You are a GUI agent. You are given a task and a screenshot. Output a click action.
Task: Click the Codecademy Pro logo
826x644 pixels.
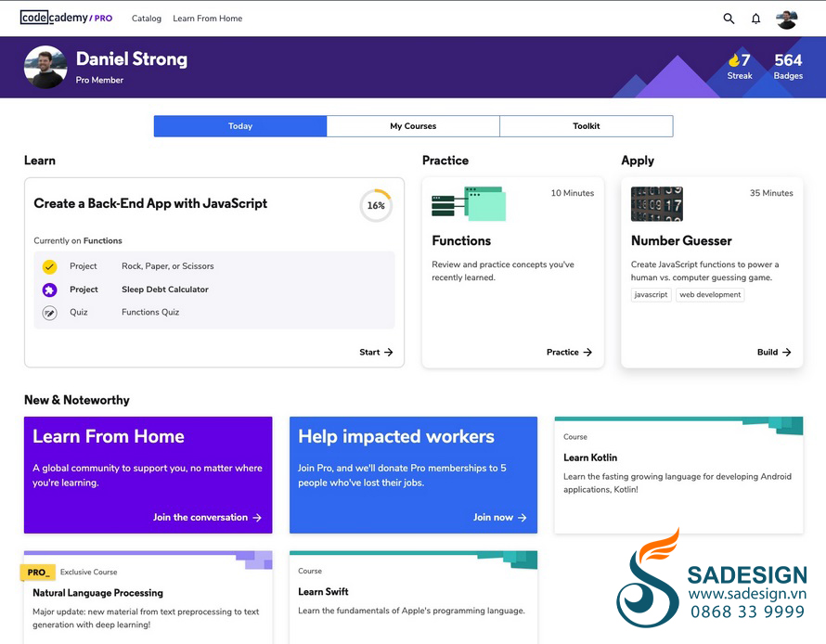pyautogui.click(x=67, y=18)
